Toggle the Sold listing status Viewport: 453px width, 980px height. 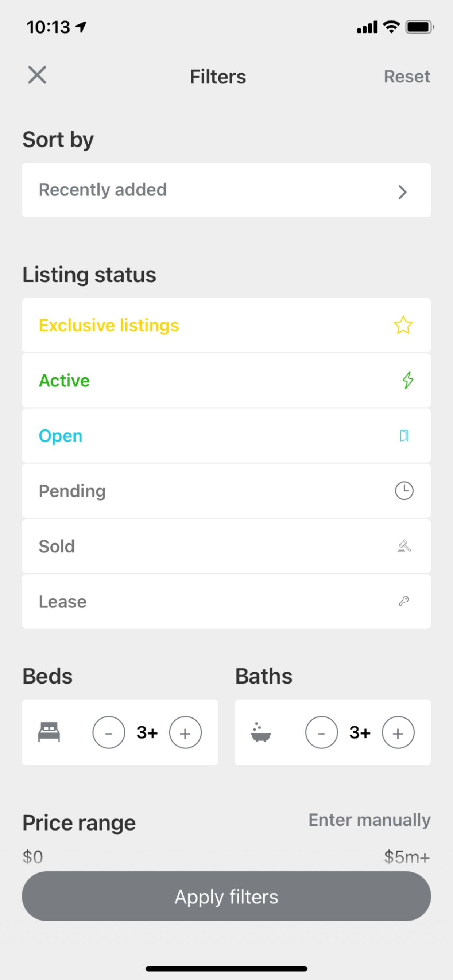tap(226, 546)
